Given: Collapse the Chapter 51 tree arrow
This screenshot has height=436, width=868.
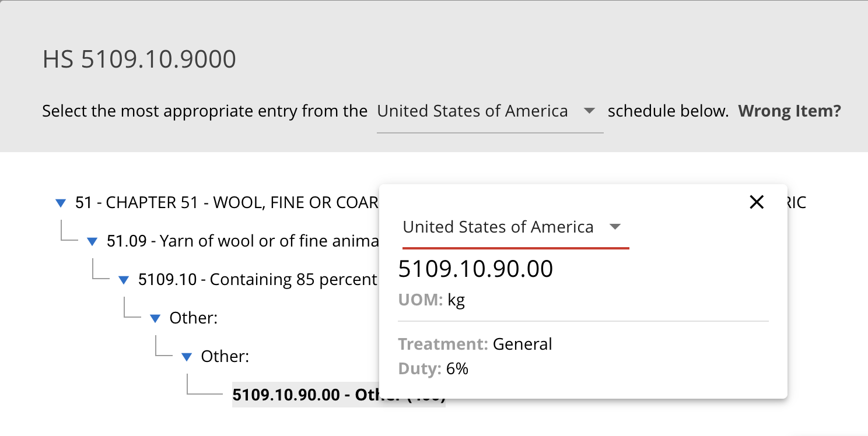Looking at the screenshot, I should tap(60, 203).
